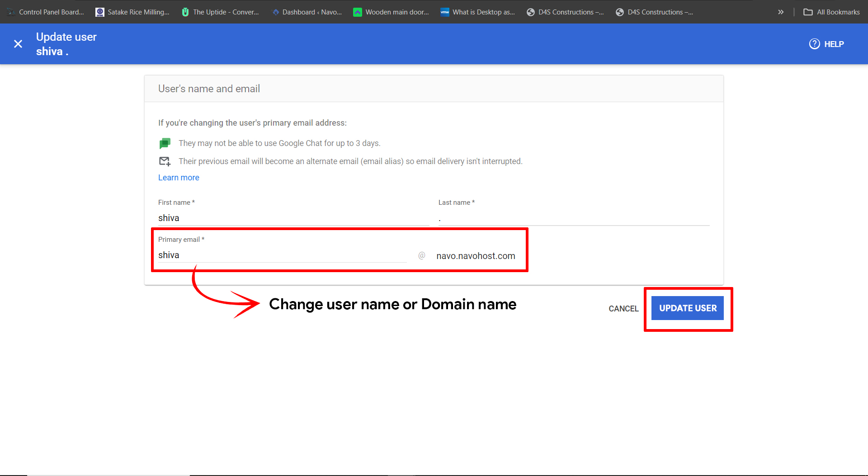
Task: Expand the hidden bookmarks chevron
Action: 781,12
